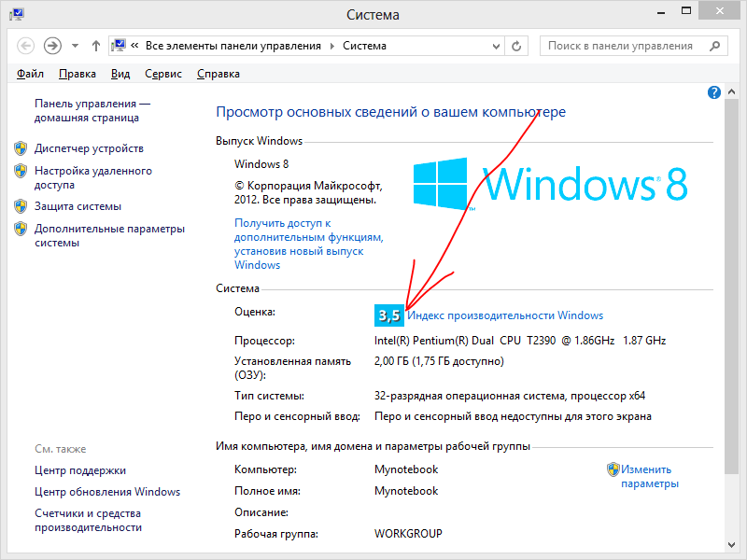Click shield icon next to Изменить параметры
Image resolution: width=747 pixels, height=560 pixels.
pos(613,469)
